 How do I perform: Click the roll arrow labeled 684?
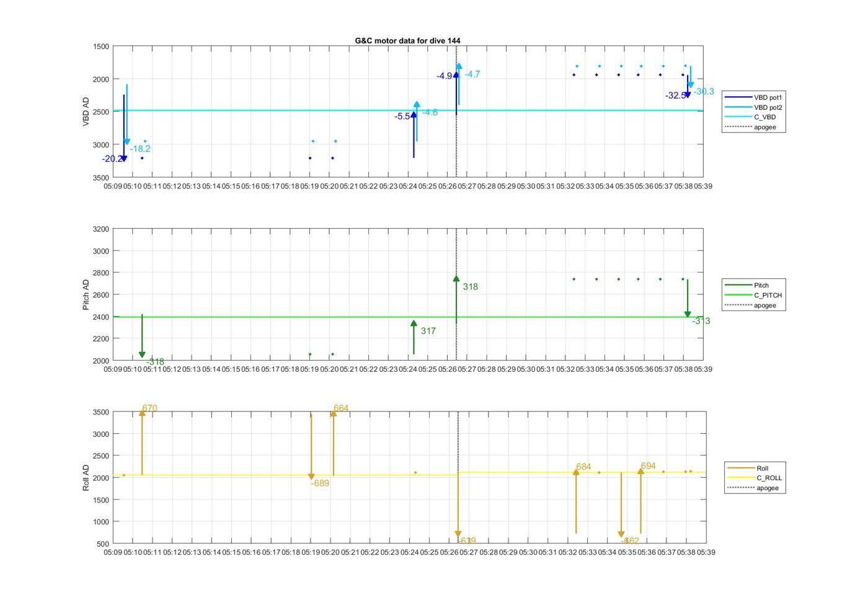(576, 501)
